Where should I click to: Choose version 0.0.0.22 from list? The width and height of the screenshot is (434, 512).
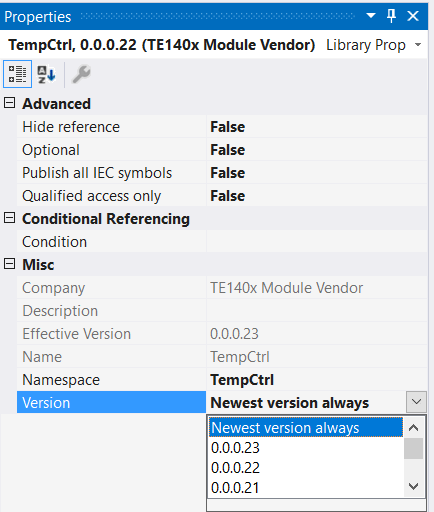click(x=306, y=468)
